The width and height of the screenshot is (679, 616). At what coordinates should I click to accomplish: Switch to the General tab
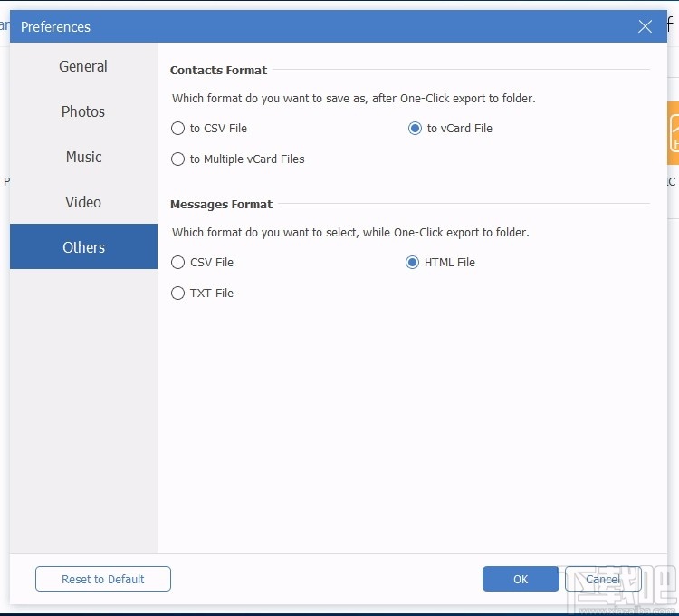tap(83, 66)
